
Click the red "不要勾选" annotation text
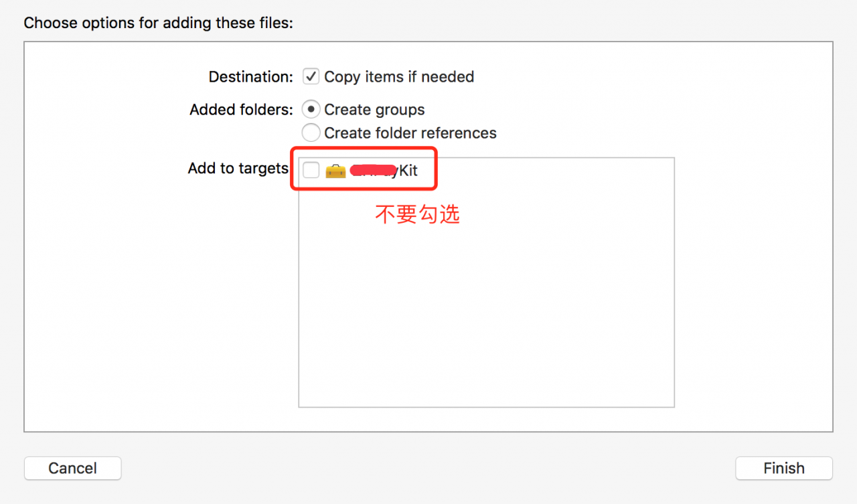417,215
